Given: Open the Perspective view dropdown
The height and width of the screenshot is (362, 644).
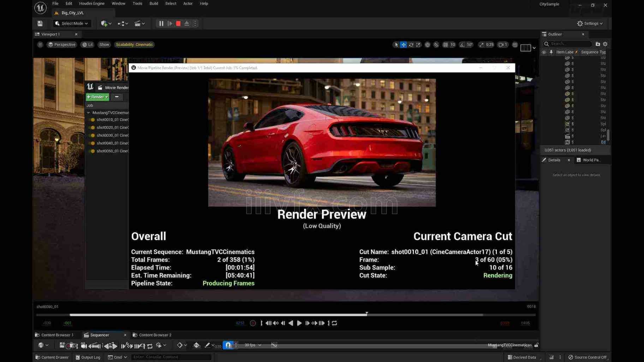Looking at the screenshot, I should (x=62, y=45).
